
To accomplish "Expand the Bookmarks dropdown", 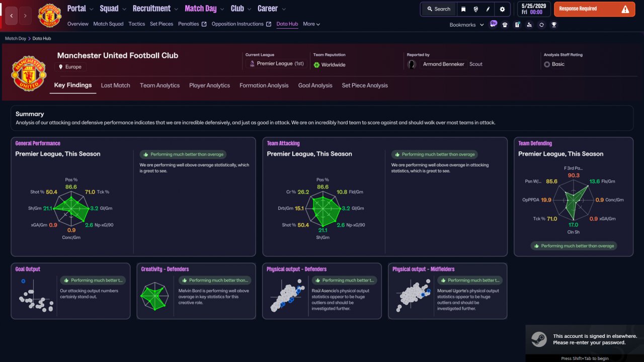I will pyautogui.click(x=467, y=25).
